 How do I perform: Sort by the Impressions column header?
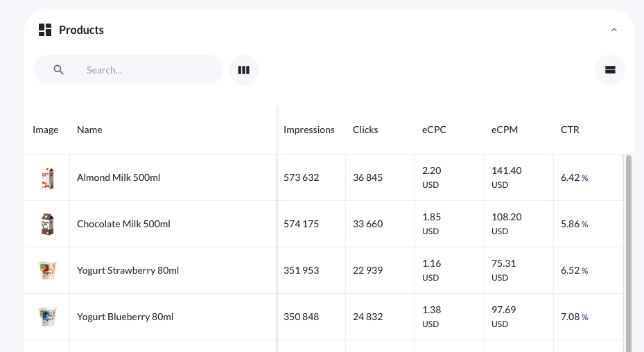pyautogui.click(x=309, y=130)
